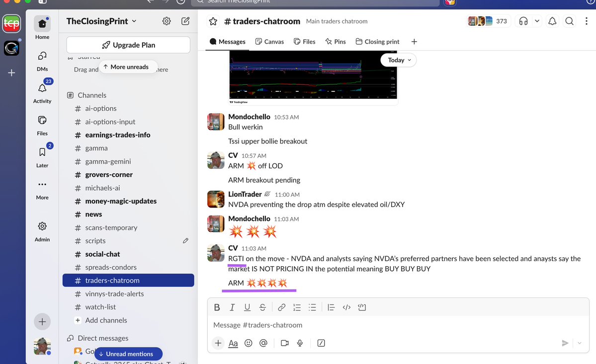
Task: Open send options dropdown arrow
Action: (579, 343)
